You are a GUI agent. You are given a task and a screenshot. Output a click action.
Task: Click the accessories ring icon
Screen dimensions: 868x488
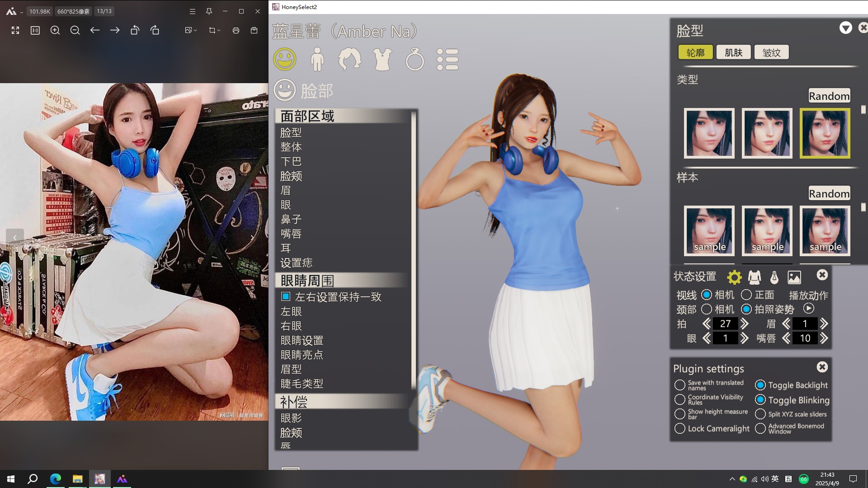coord(415,60)
